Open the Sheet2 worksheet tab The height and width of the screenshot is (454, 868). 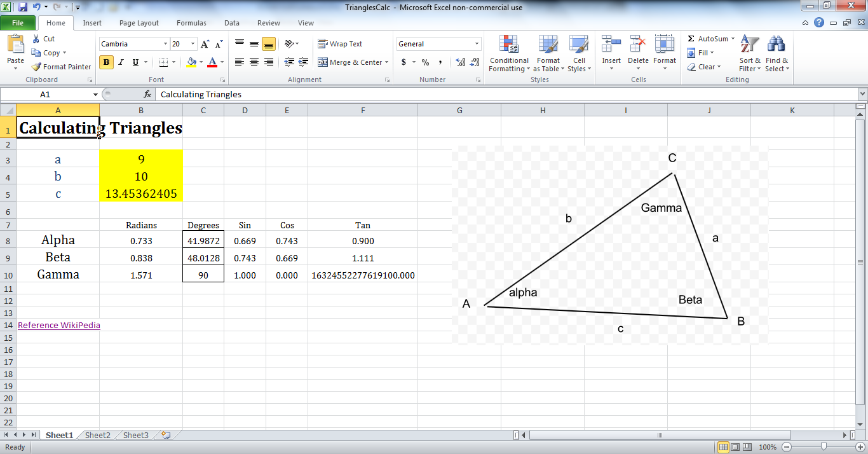tap(98, 436)
